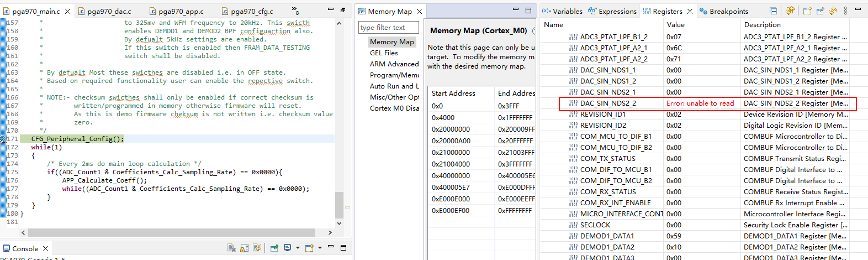The height and width of the screenshot is (260, 868).
Task: Select GEL Files in the settings list
Action: [x=384, y=53]
